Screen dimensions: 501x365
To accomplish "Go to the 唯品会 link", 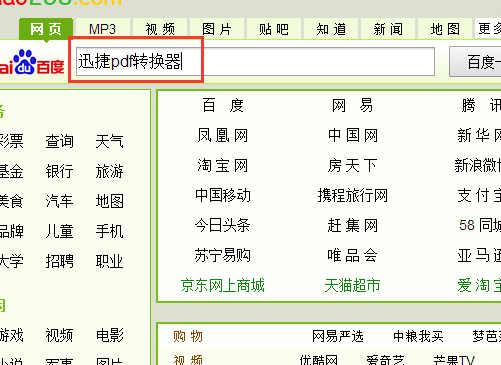I will [352, 255].
